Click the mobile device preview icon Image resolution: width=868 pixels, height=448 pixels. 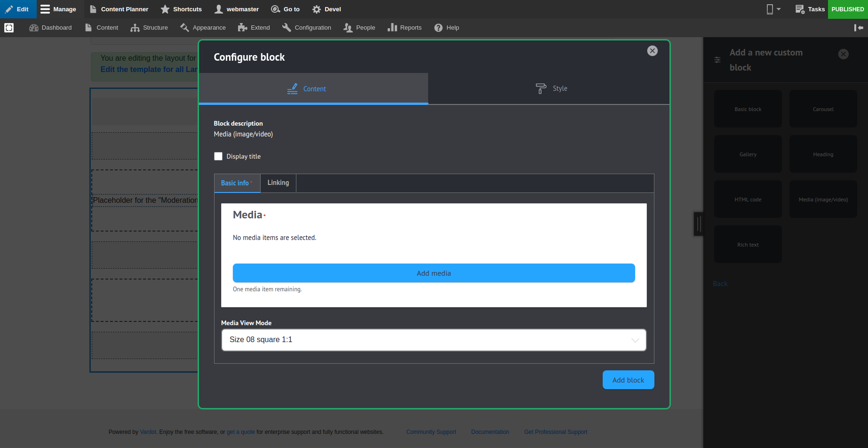click(x=770, y=8)
